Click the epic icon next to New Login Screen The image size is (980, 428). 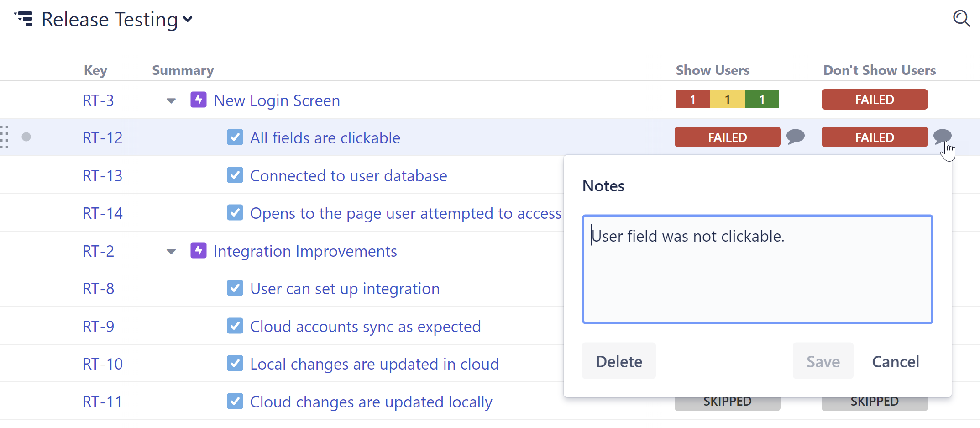(x=198, y=100)
